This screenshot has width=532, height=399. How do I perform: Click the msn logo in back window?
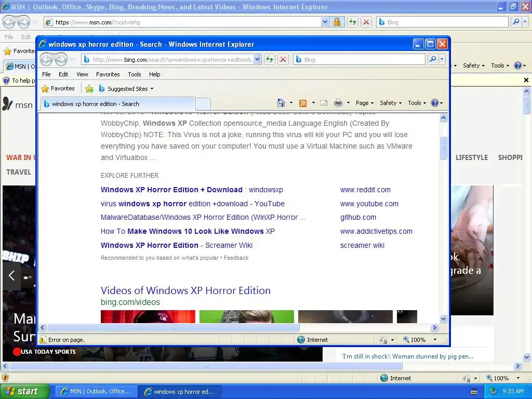tap(18, 104)
